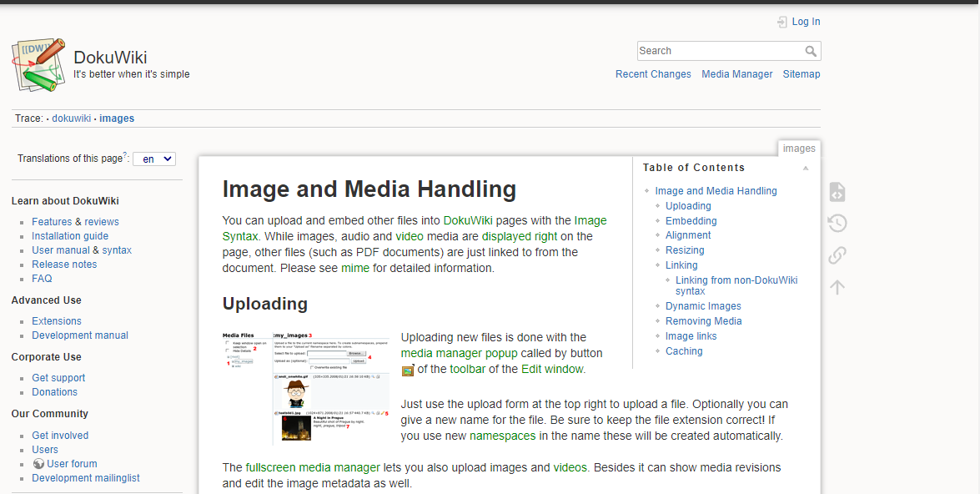Image resolution: width=980 pixels, height=494 pixels.
Task: Open the Dynamic Images TOC entry
Action: [702, 305]
